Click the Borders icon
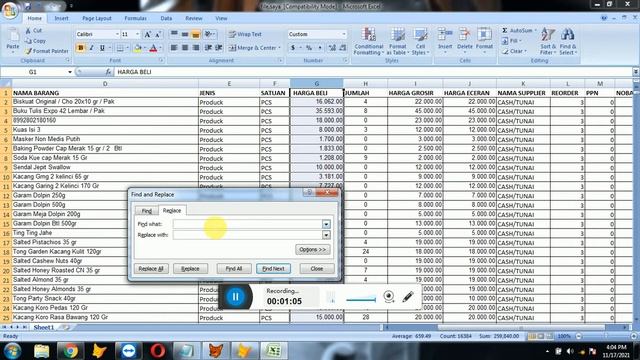 pos(120,48)
